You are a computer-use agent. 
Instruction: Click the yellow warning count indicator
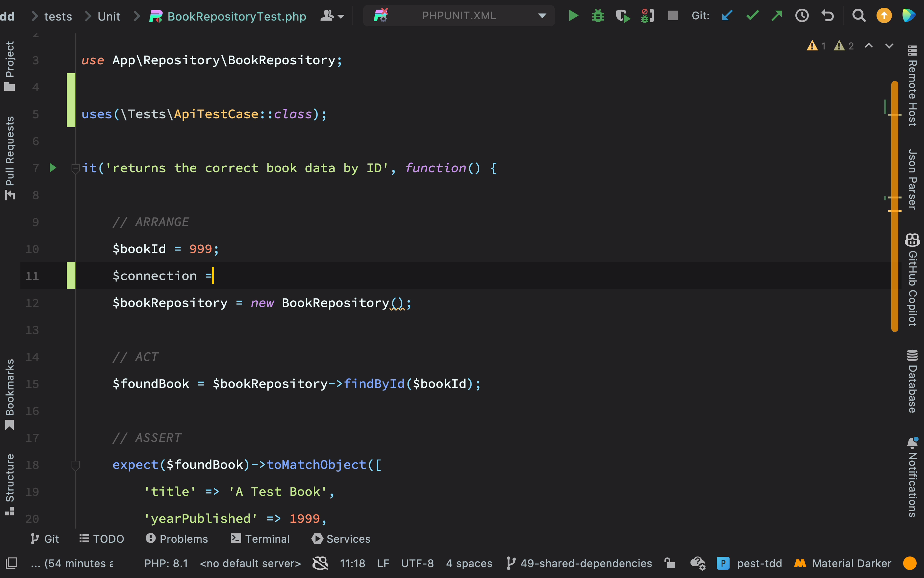tap(816, 46)
